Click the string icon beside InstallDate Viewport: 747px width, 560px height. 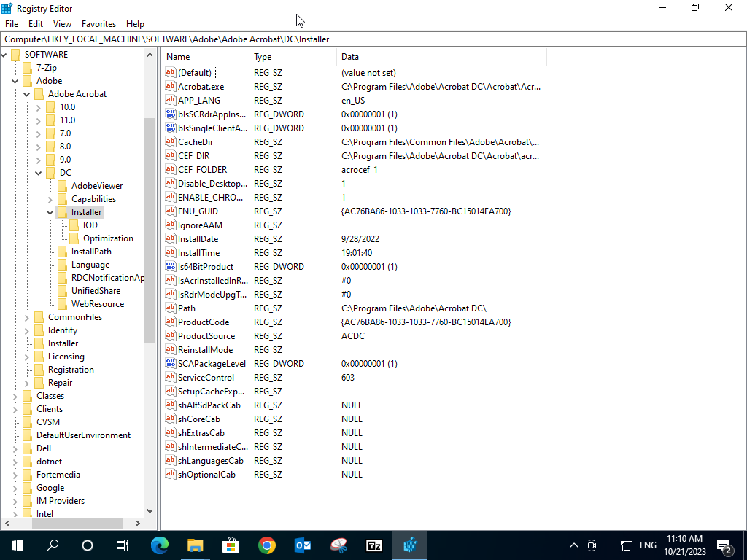tap(171, 239)
